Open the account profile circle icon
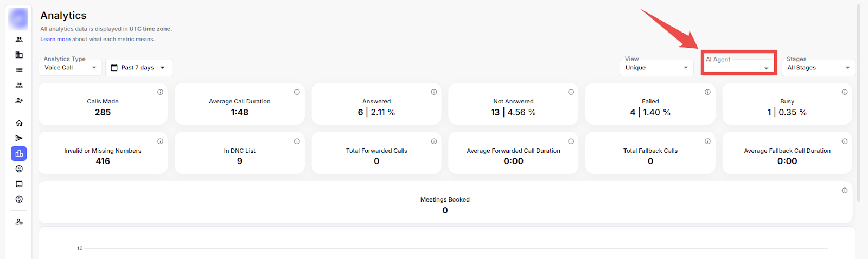868x259 pixels. coord(19,169)
